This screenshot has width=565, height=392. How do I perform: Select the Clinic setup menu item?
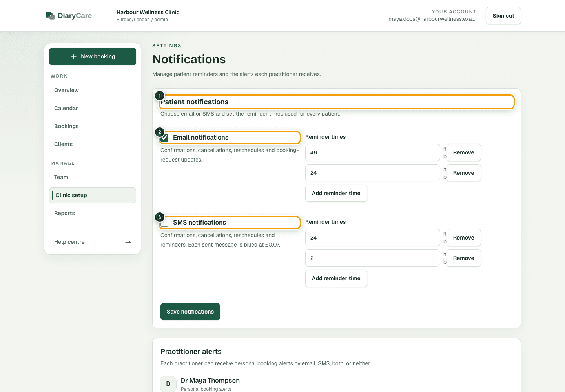pyautogui.click(x=93, y=195)
